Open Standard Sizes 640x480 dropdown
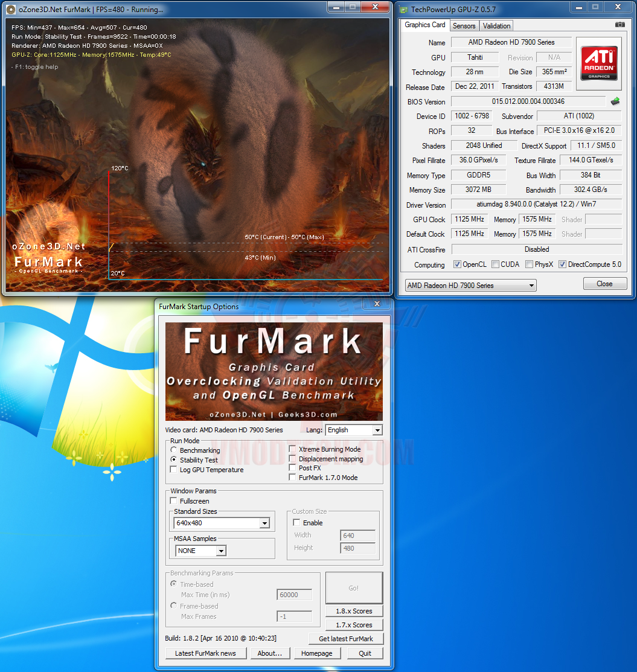This screenshot has height=672, width=637. tap(222, 523)
